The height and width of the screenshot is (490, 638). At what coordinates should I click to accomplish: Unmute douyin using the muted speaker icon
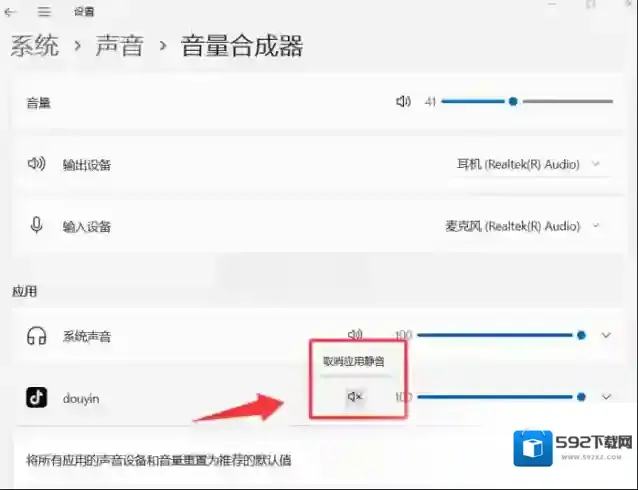[354, 397]
